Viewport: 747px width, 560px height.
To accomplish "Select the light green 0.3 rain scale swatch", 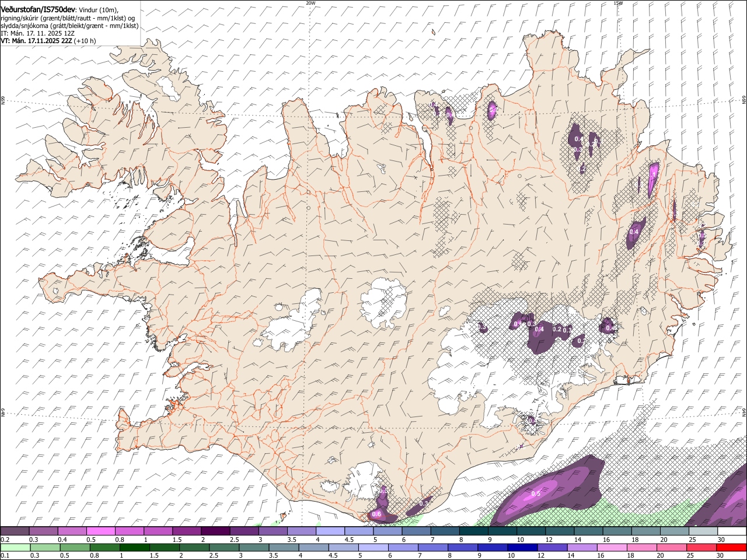I will (x=45, y=547).
